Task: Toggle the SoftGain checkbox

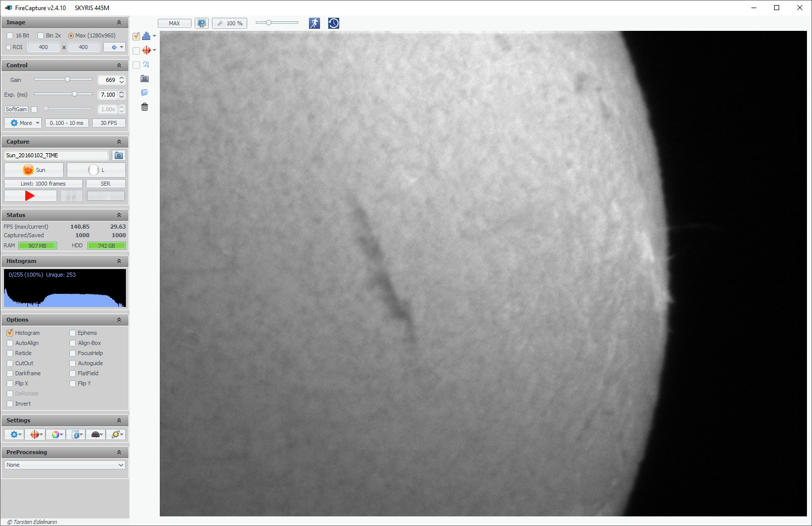Action: tap(34, 109)
